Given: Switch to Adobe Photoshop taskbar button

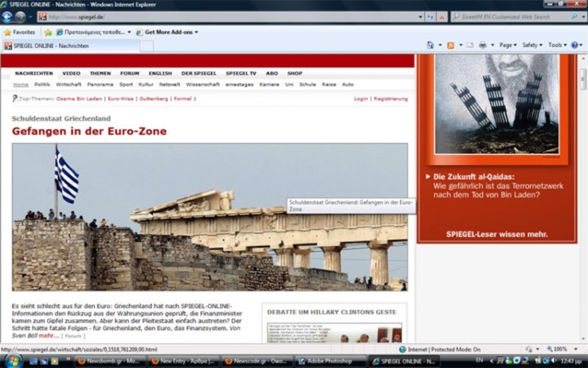Looking at the screenshot, I should (330, 361).
